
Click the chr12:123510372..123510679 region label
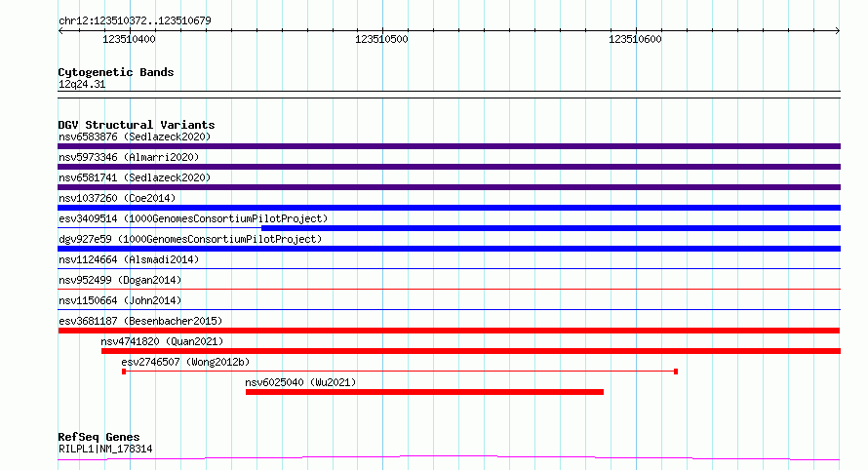(x=135, y=21)
